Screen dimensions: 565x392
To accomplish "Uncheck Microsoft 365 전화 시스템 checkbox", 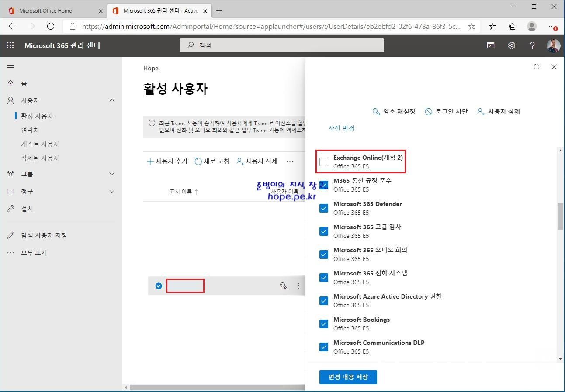I will 324,278.
